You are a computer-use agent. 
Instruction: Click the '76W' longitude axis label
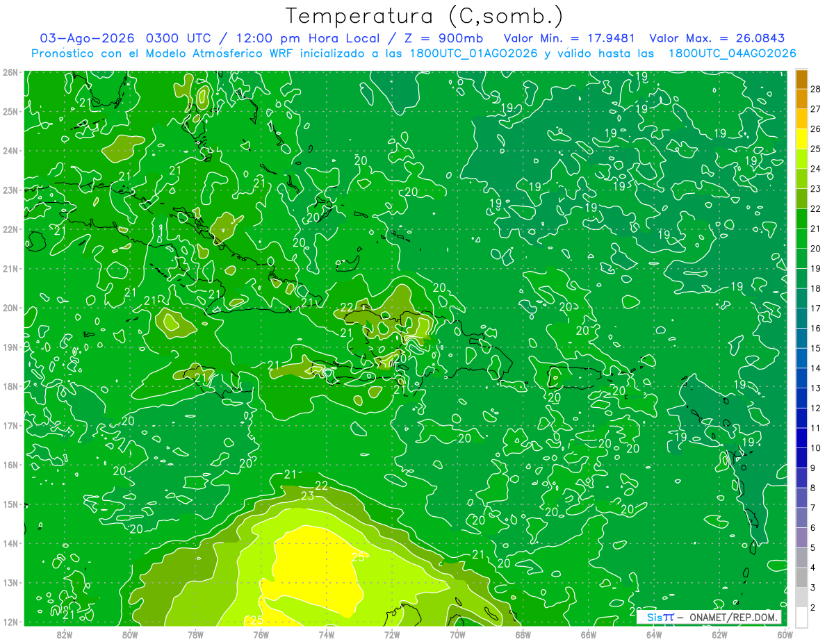coord(261,634)
